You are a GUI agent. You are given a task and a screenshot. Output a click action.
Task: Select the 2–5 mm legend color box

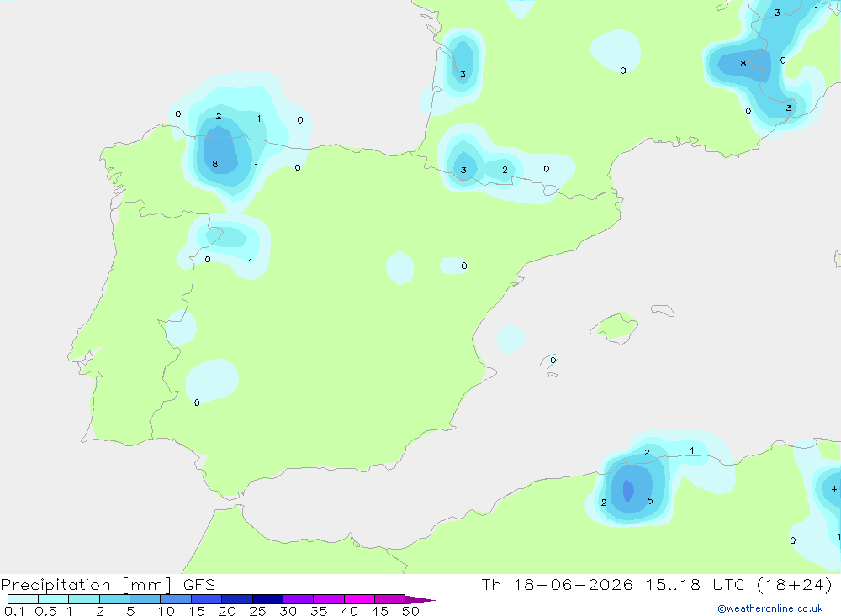tap(114, 599)
